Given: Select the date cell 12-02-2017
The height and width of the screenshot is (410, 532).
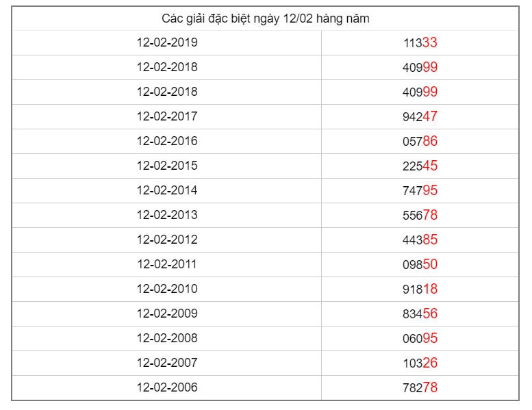Looking at the screenshot, I should [167, 116].
